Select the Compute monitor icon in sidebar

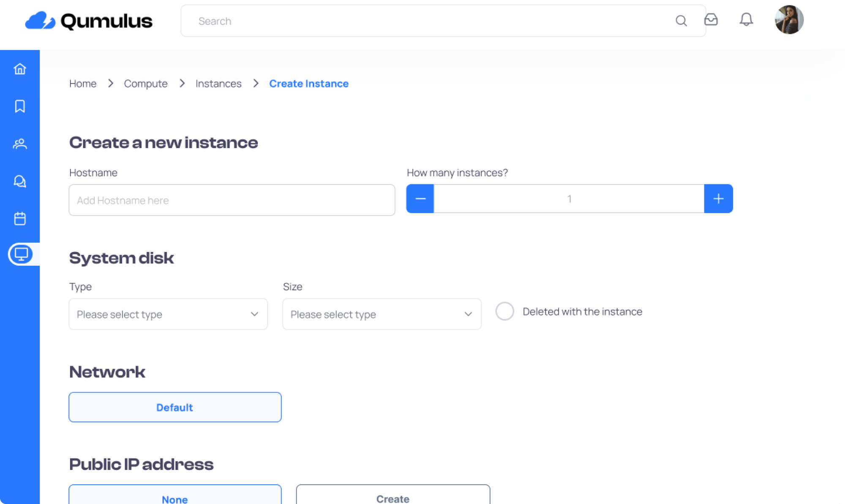point(21,254)
